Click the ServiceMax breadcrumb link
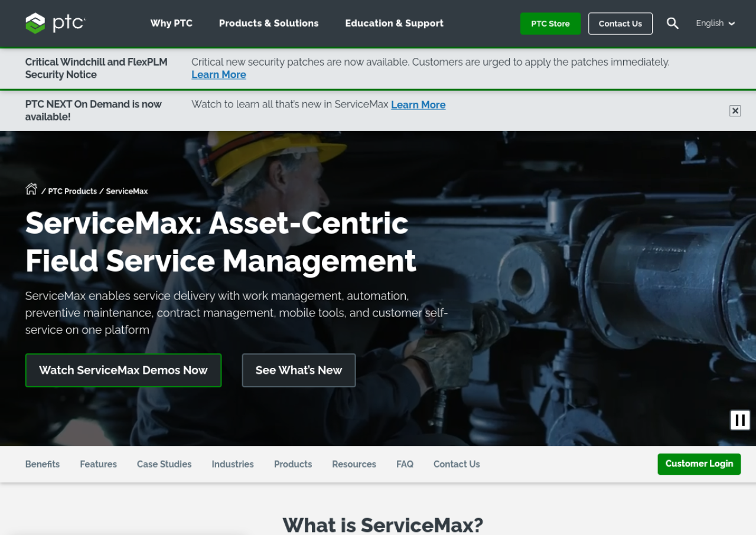756x535 pixels. pos(127,191)
